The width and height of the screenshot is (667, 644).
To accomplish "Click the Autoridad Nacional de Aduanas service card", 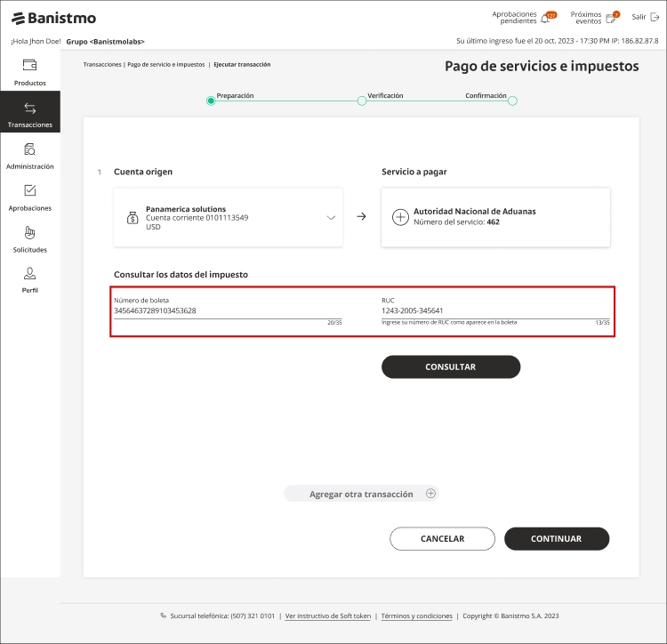I will (x=495, y=217).
